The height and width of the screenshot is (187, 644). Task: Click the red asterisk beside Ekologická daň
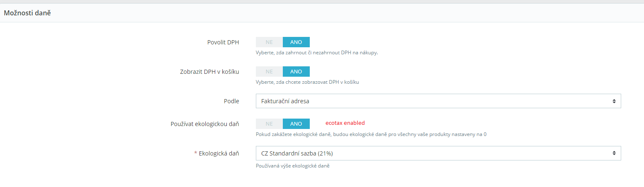click(195, 153)
